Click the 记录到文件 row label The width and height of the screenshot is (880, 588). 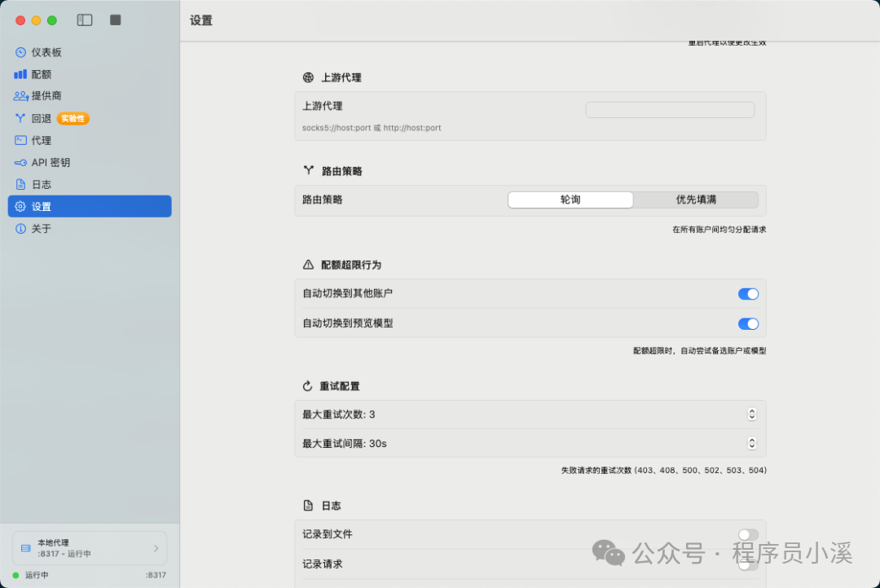(328, 534)
